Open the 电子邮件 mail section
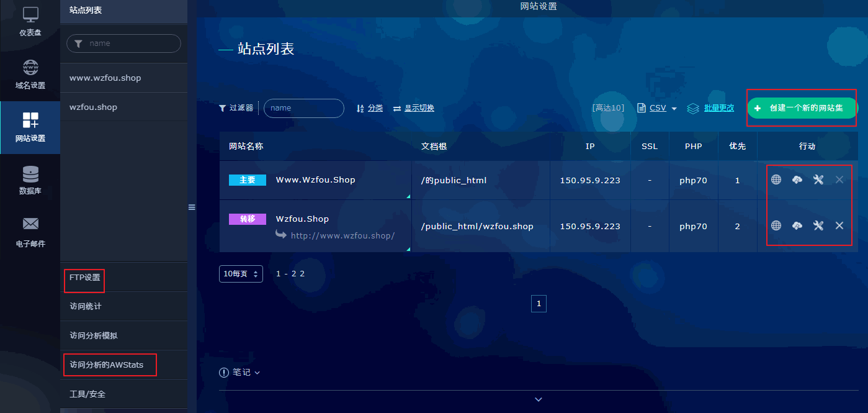Screen dimensions: 868x413 point(30,232)
